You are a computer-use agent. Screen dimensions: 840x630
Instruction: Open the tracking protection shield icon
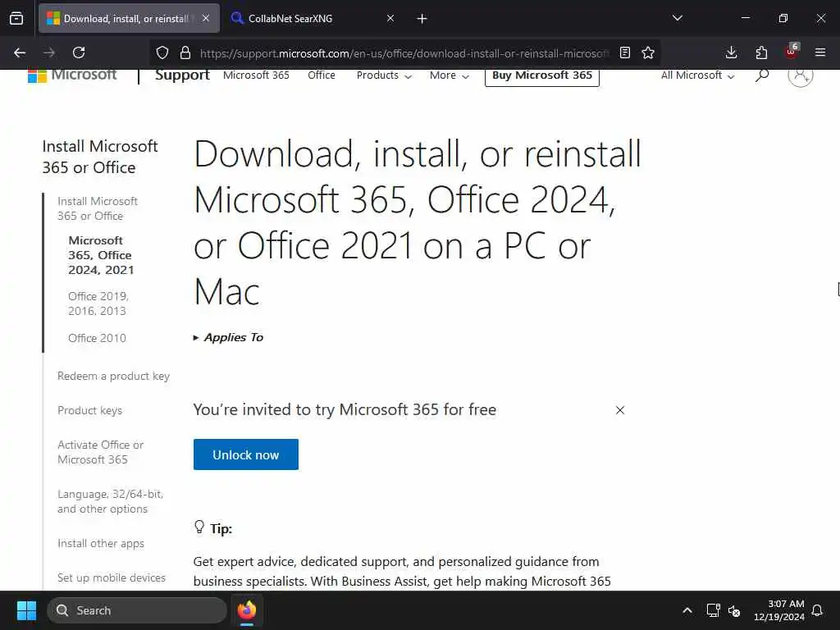tap(162, 52)
